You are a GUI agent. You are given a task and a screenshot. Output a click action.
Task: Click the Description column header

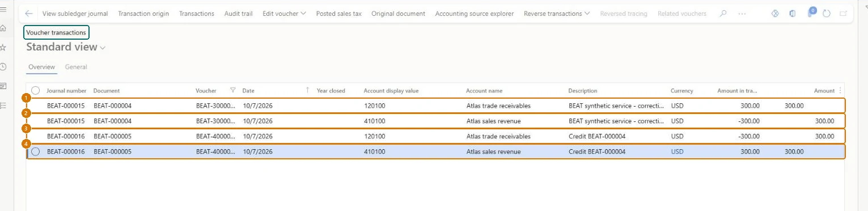(583, 91)
